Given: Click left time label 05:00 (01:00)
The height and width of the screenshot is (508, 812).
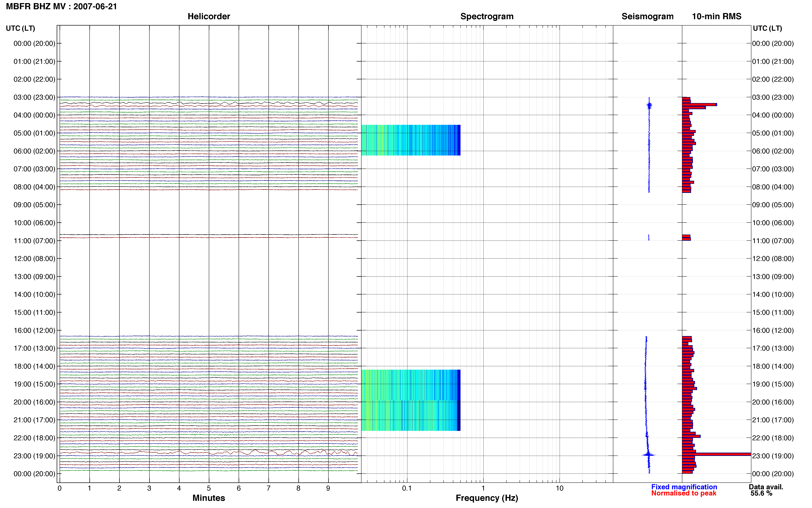Looking at the screenshot, I should pos(34,133).
